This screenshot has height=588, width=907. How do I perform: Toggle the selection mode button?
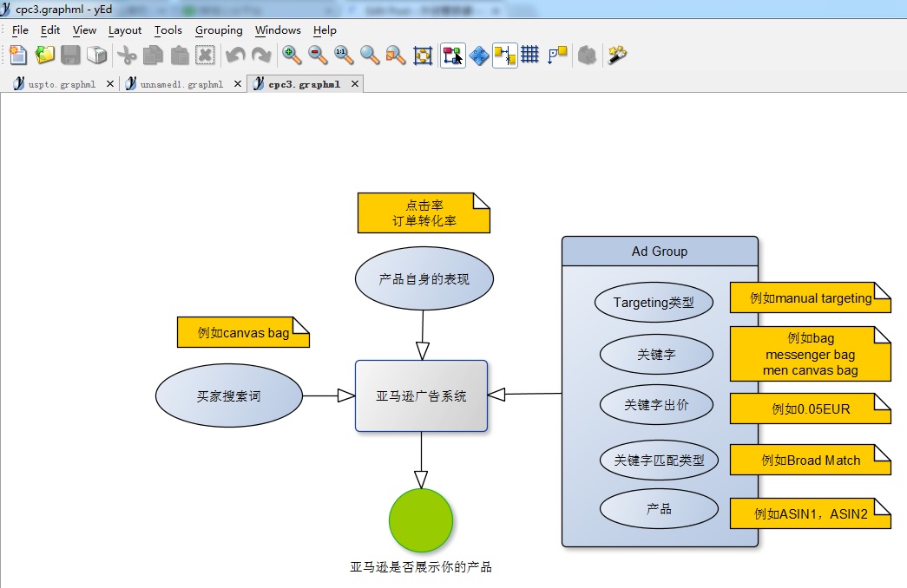pos(452,56)
